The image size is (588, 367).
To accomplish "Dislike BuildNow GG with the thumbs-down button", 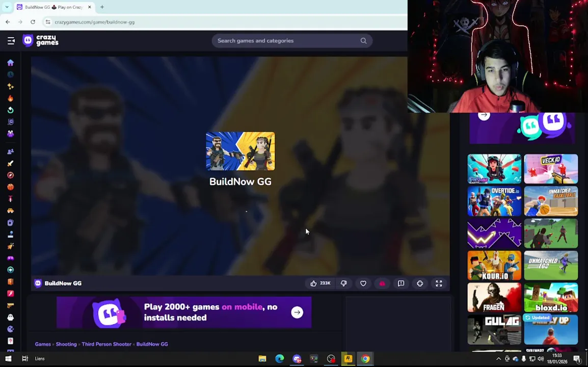I will click(x=344, y=283).
